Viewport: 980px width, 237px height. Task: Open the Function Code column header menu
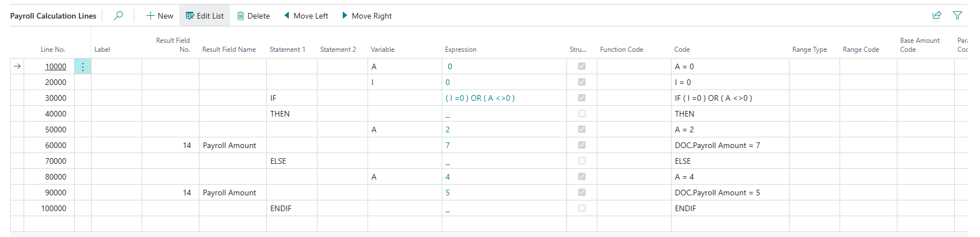coord(621,50)
